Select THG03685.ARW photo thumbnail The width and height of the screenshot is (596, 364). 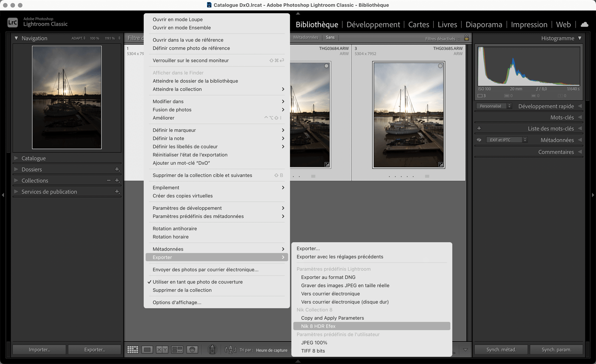tap(408, 115)
